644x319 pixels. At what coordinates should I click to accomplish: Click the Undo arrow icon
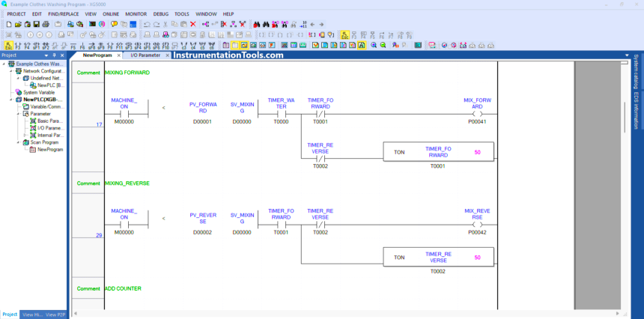[147, 24]
